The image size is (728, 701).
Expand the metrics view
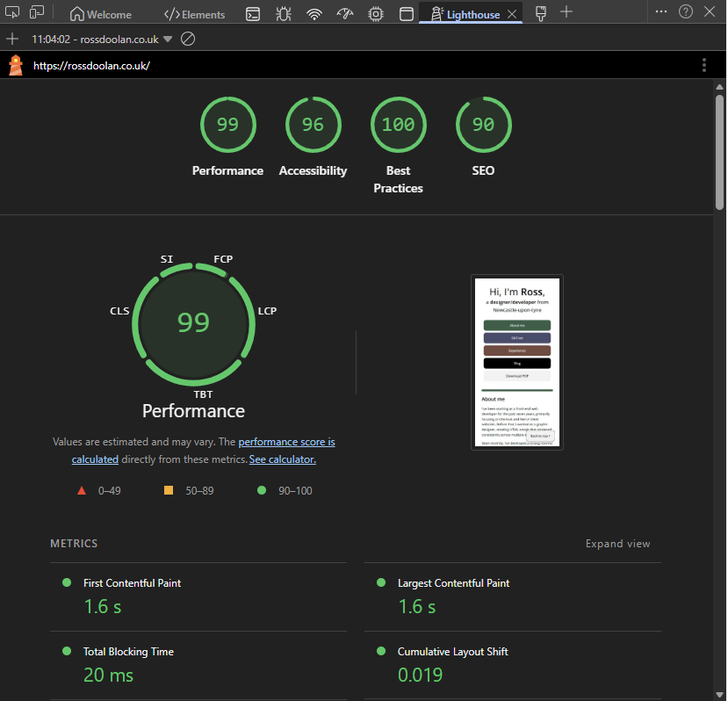click(617, 543)
